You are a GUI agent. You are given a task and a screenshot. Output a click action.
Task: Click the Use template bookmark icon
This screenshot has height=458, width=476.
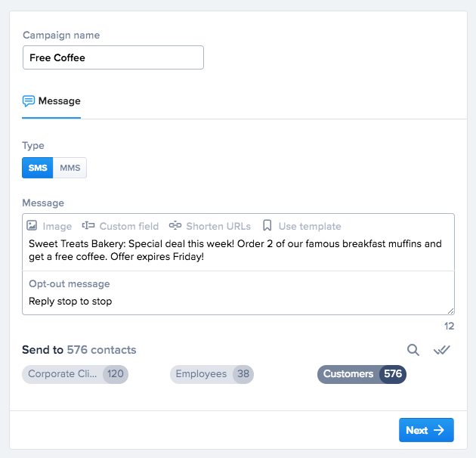click(267, 226)
